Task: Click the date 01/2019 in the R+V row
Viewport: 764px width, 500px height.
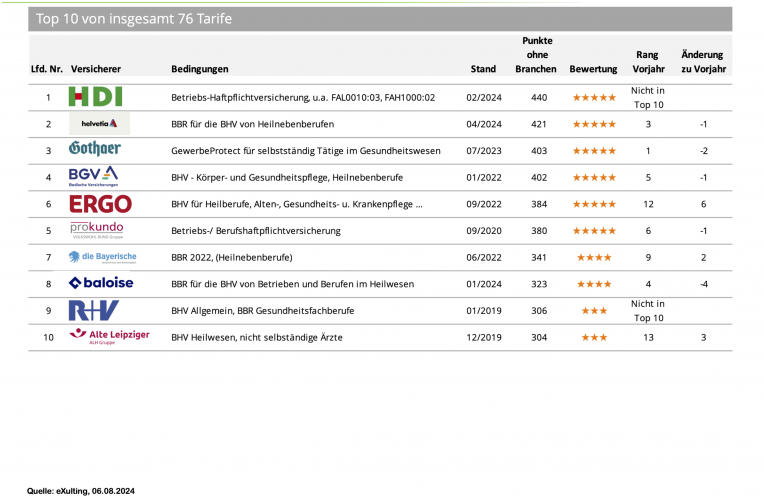Action: (x=484, y=311)
